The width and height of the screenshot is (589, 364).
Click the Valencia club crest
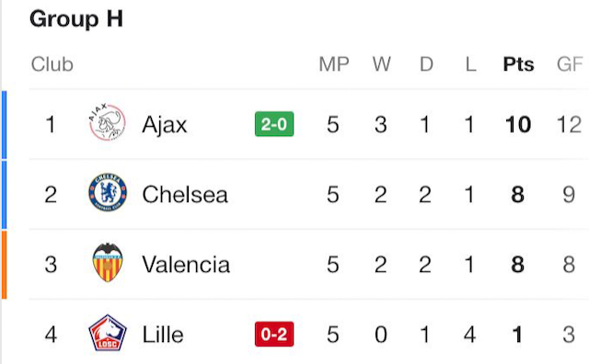[x=108, y=262]
